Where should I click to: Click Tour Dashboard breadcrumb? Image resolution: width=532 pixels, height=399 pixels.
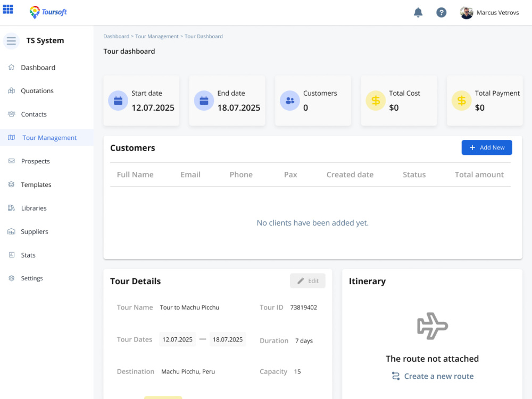(x=204, y=36)
